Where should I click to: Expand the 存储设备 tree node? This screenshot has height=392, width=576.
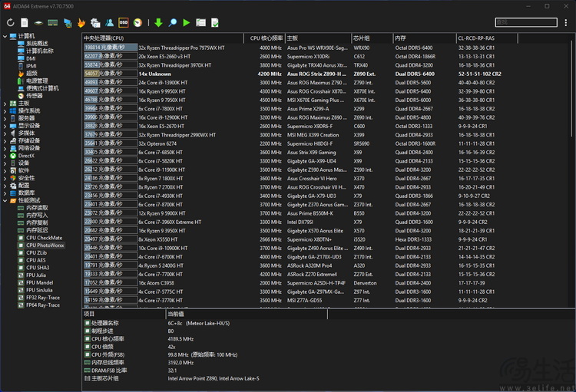click(5, 140)
